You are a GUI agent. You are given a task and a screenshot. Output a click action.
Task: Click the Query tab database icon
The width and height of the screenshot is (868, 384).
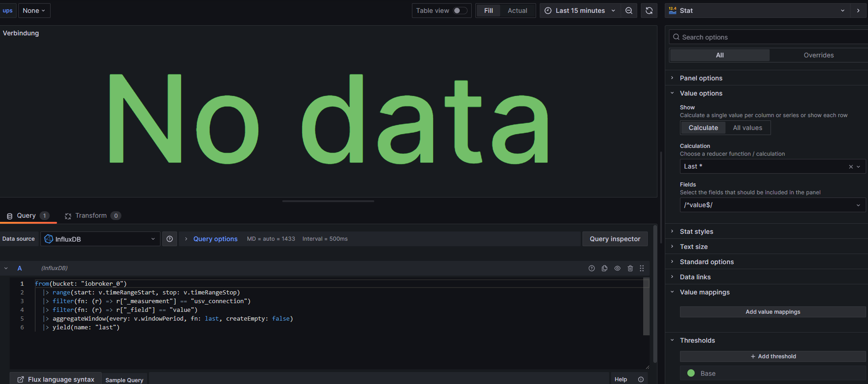click(x=10, y=216)
